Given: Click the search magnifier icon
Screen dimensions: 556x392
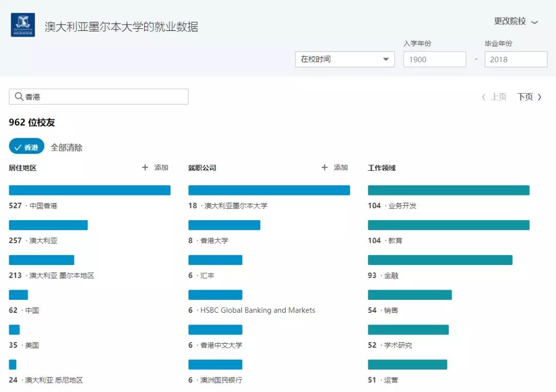Looking at the screenshot, I should (x=19, y=97).
